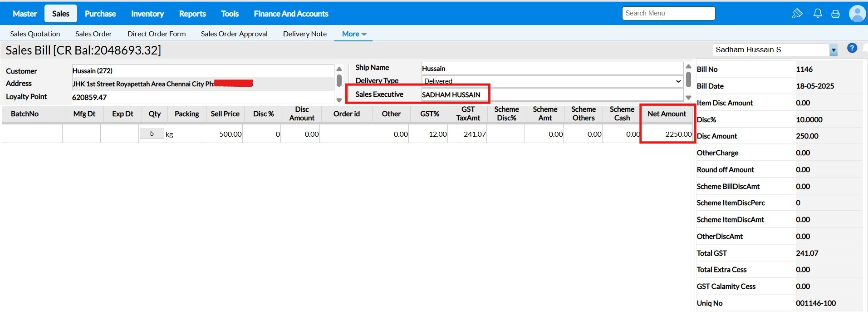The image size is (868, 312).
Task: Open notifications bell in top bar
Action: (818, 14)
